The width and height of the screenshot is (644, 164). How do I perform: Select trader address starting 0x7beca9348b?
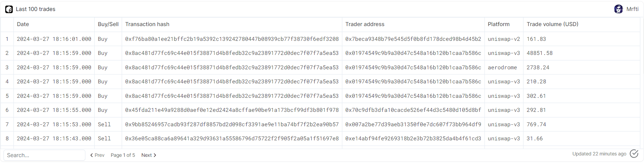(413, 39)
